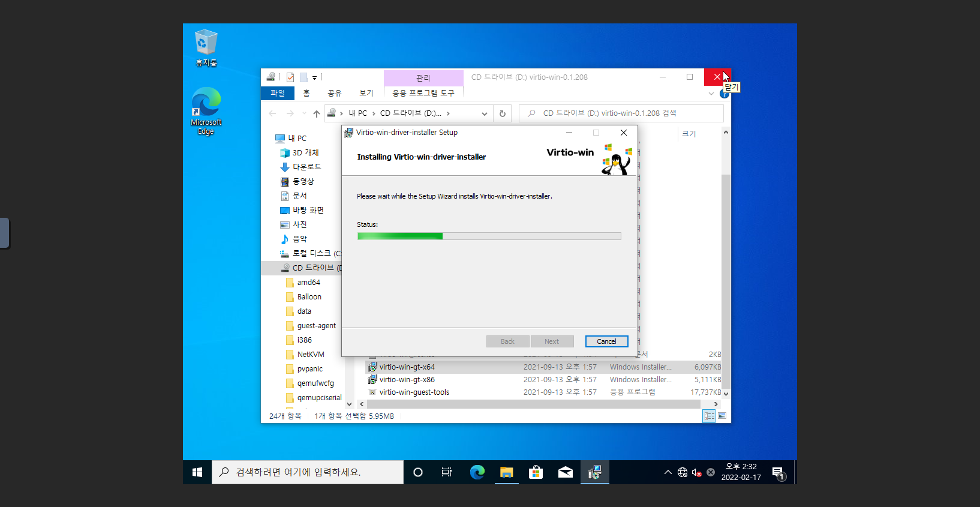Select the 관리 contextual tab header
The width and height of the screenshot is (980, 507).
pos(423,78)
